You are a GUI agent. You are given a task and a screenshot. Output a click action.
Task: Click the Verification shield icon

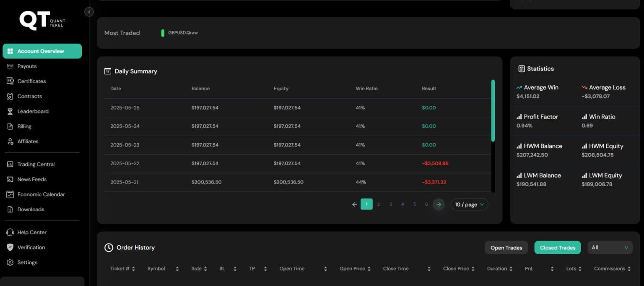coord(10,247)
